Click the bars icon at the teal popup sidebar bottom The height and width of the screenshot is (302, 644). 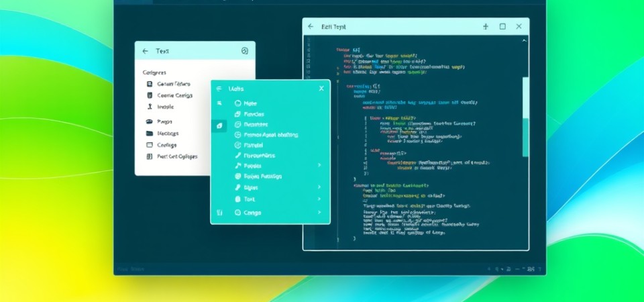[x=219, y=213]
